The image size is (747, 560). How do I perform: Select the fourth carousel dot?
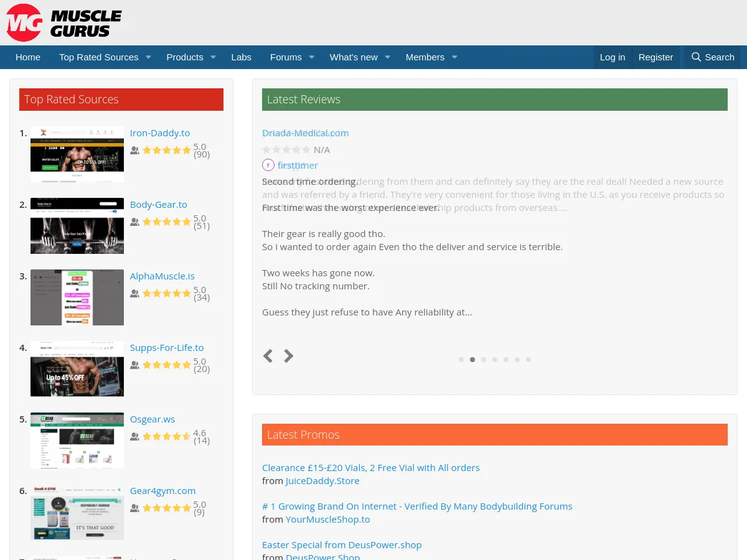pyautogui.click(x=495, y=360)
